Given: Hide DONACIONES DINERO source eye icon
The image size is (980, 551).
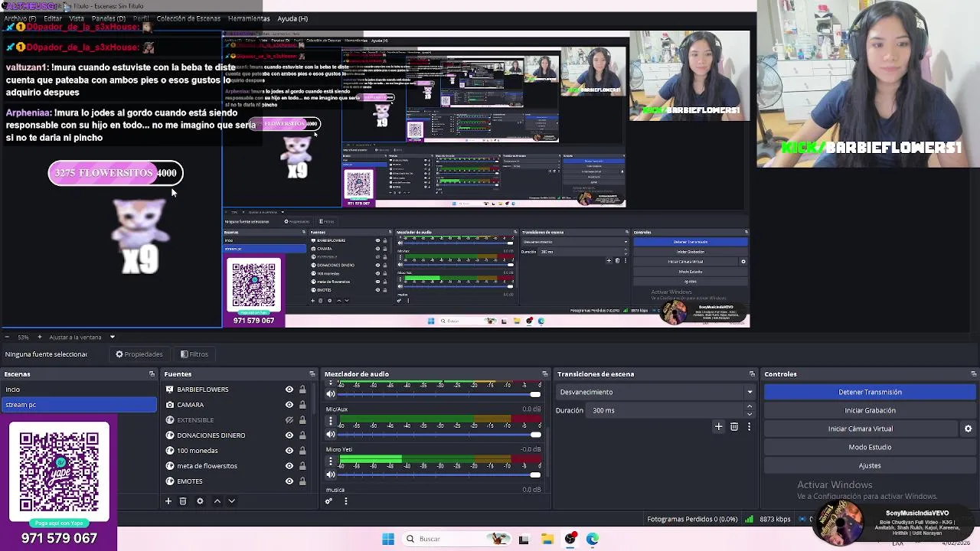Looking at the screenshot, I should coord(289,435).
